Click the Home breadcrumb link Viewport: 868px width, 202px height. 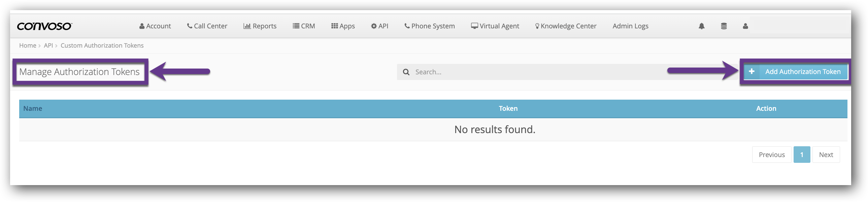pyautogui.click(x=28, y=45)
